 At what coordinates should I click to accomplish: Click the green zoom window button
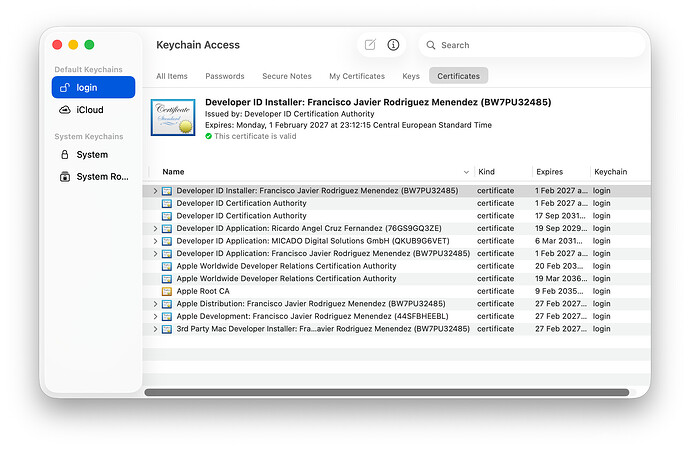pyautogui.click(x=89, y=45)
